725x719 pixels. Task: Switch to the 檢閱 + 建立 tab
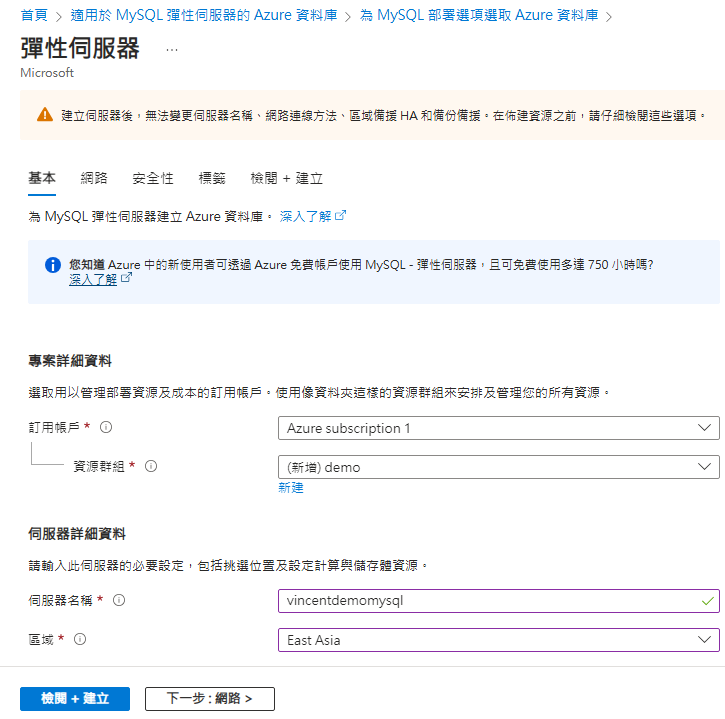point(286,178)
